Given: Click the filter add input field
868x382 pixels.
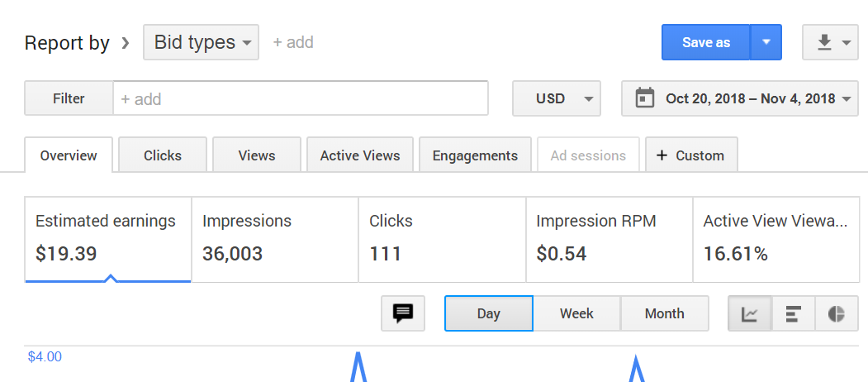Looking at the screenshot, I should 301,98.
